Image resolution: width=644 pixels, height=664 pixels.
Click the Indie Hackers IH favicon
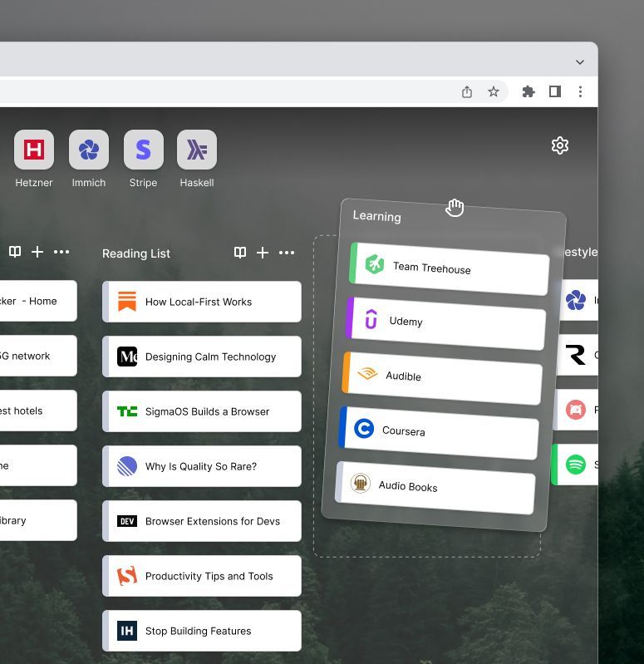127,631
